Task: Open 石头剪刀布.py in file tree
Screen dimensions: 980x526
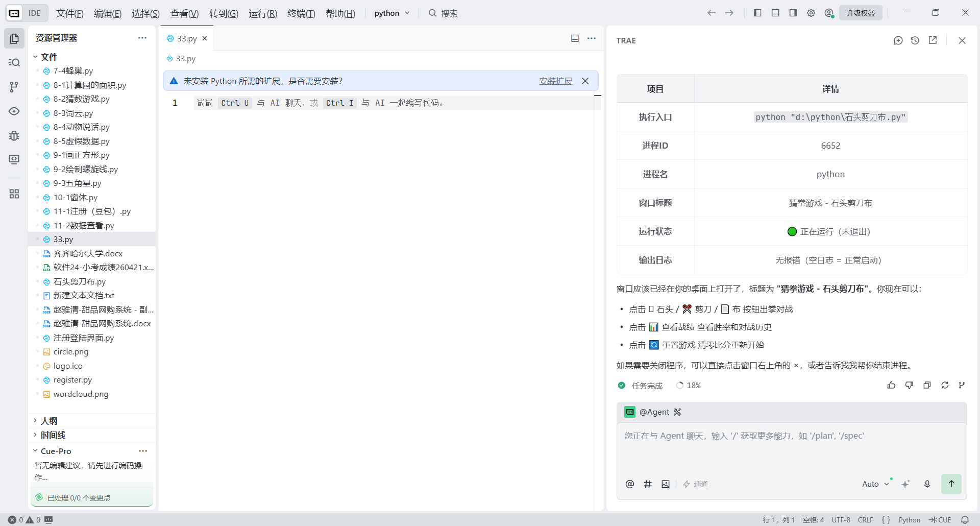Action: click(80, 281)
